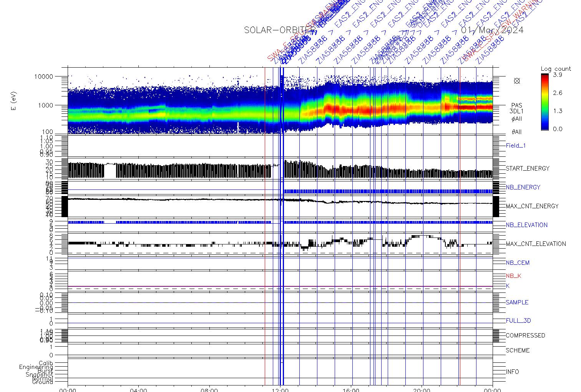Screen dimensions: 581x392
Task: Click the 100 energy axis tick label
Action: point(47,132)
